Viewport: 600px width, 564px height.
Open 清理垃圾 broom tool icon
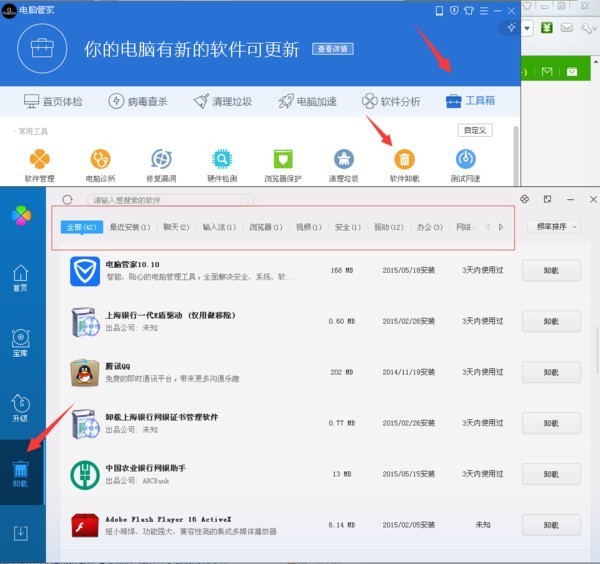pyautogui.click(x=344, y=165)
